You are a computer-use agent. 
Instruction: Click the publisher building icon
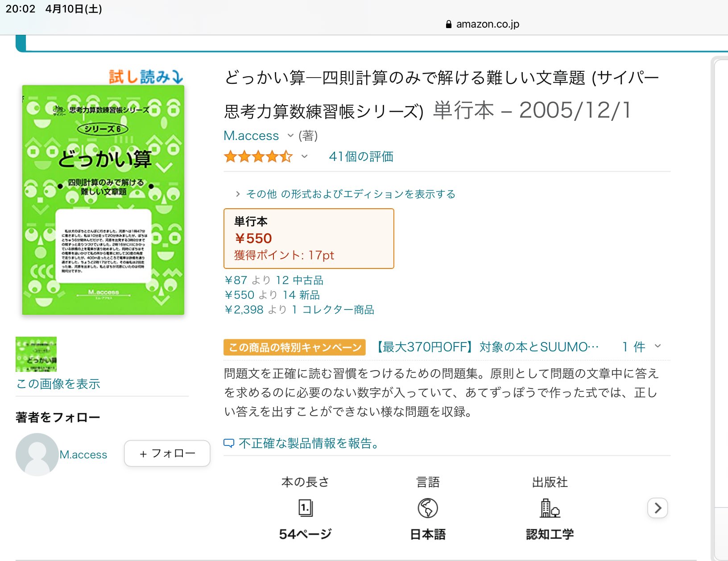[550, 508]
